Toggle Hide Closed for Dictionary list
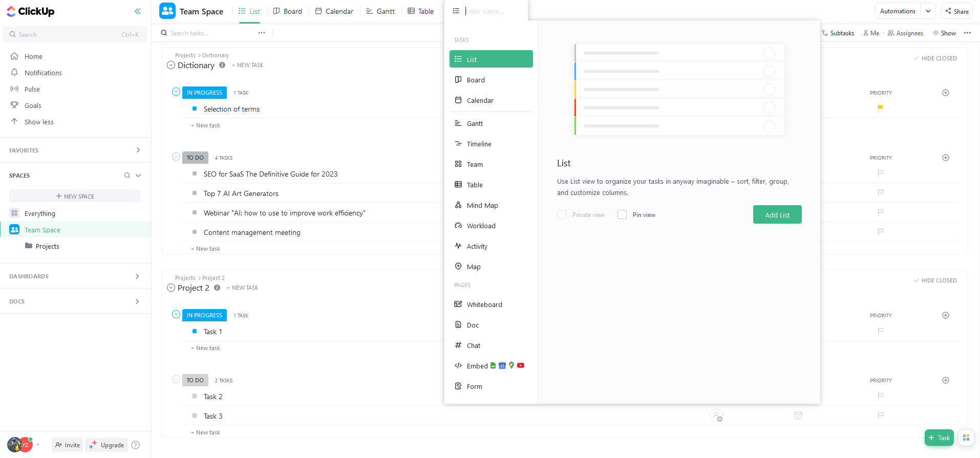 (935, 58)
